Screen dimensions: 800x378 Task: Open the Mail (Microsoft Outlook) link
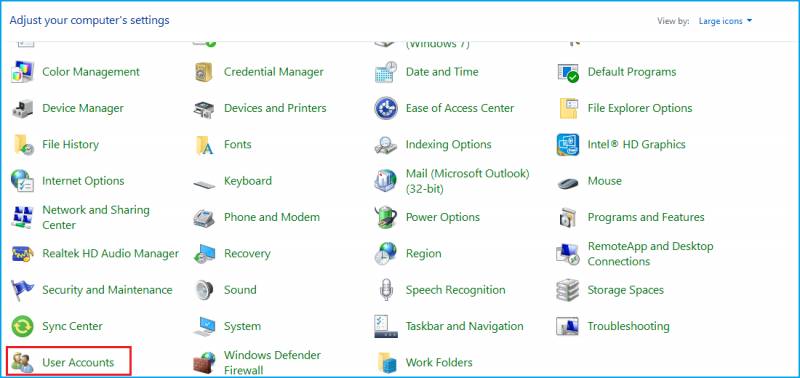(468, 181)
